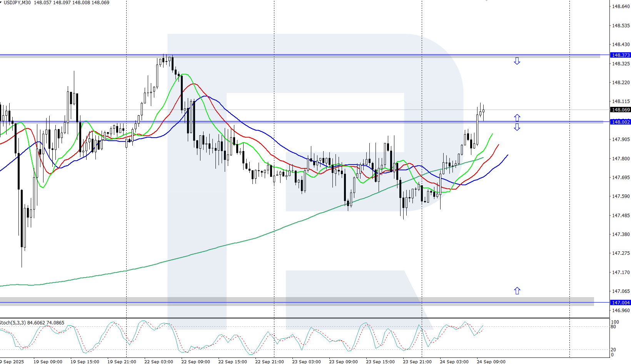Image resolution: width=631 pixels, height=364 pixels.
Task: Click the 24 Sep 09:00 time axis label
Action: click(491, 362)
